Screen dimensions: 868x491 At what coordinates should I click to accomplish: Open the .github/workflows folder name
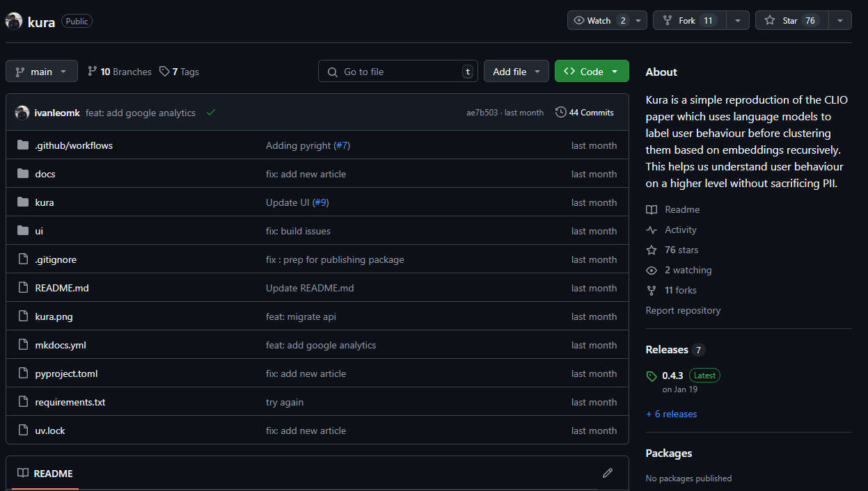tap(74, 145)
